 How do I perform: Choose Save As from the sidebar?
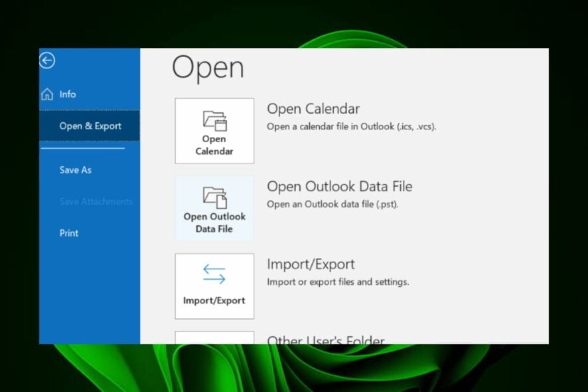pos(75,169)
